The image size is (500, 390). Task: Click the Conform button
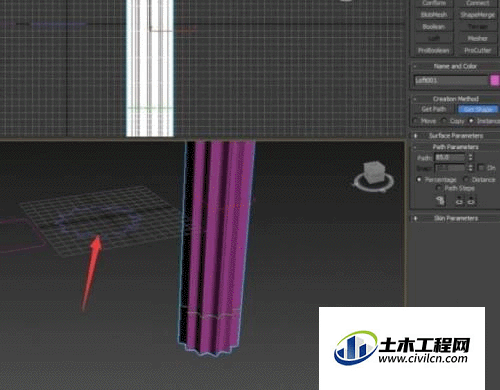point(433,3)
